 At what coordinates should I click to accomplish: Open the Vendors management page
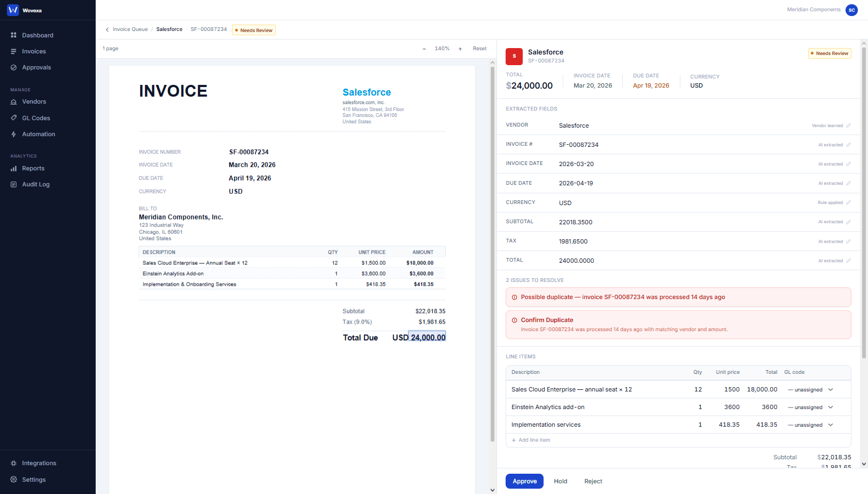click(34, 101)
